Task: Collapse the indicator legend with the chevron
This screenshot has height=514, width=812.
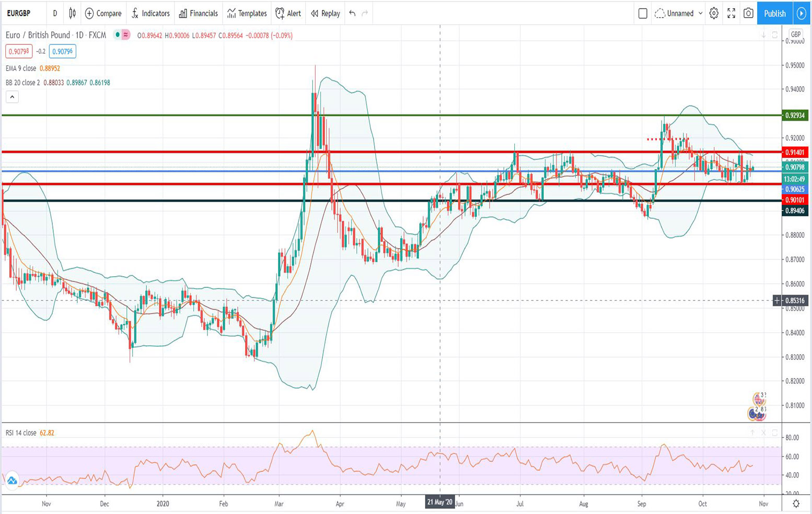Action: coord(11,97)
